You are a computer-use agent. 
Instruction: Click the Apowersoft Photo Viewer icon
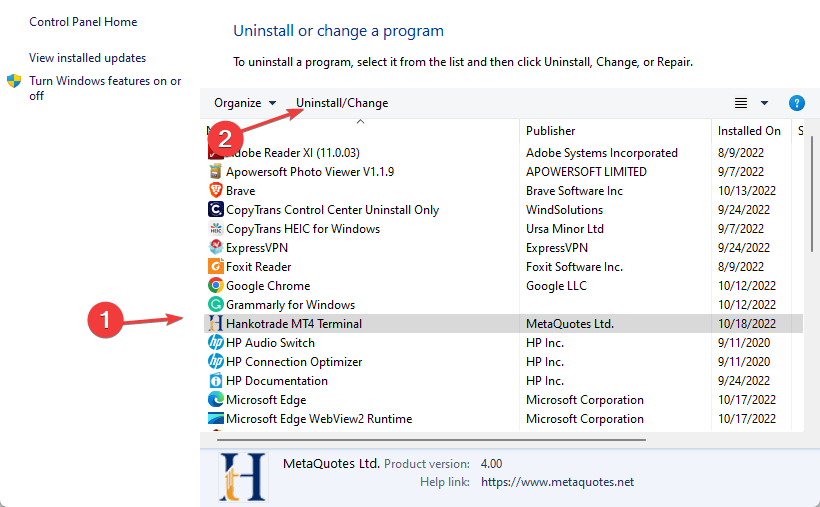pos(215,172)
